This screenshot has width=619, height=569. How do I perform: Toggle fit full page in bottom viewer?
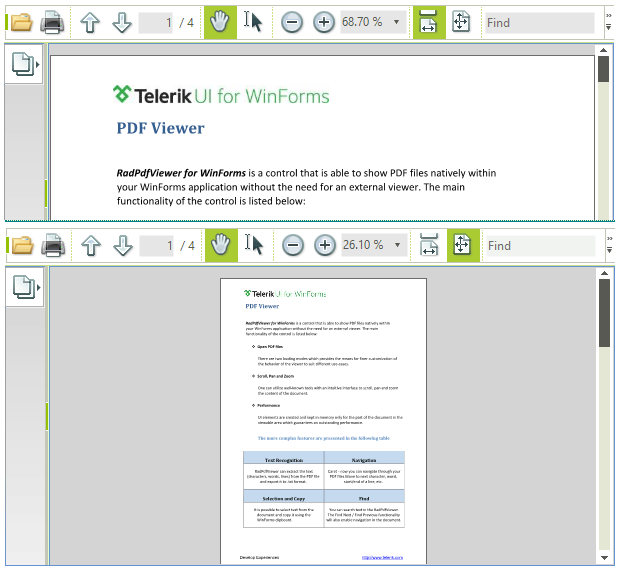(x=463, y=245)
